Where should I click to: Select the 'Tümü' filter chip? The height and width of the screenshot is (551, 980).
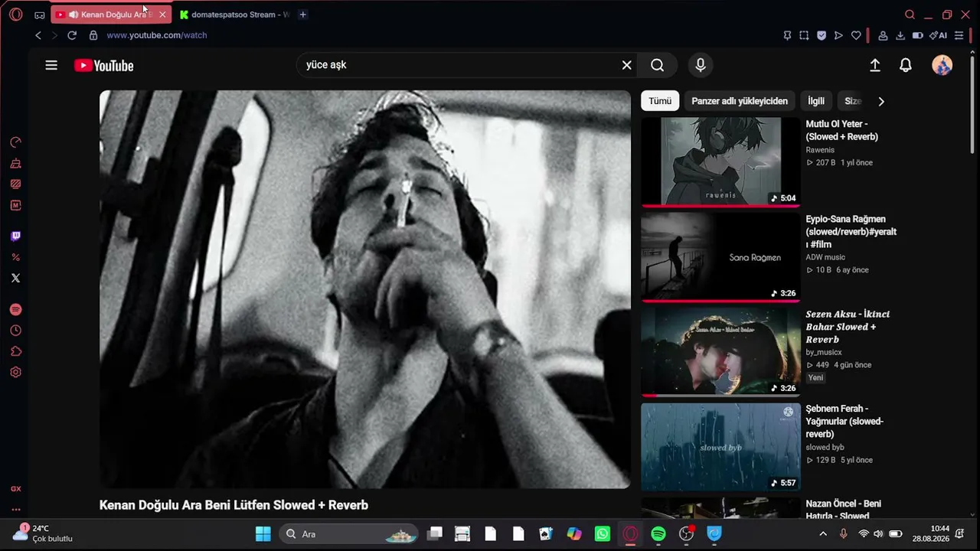pyautogui.click(x=660, y=101)
